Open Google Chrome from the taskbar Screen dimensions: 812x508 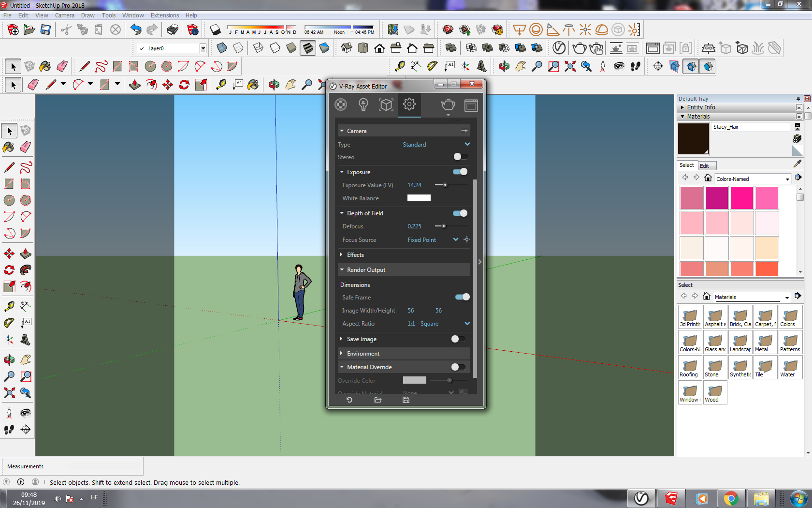[x=731, y=498]
